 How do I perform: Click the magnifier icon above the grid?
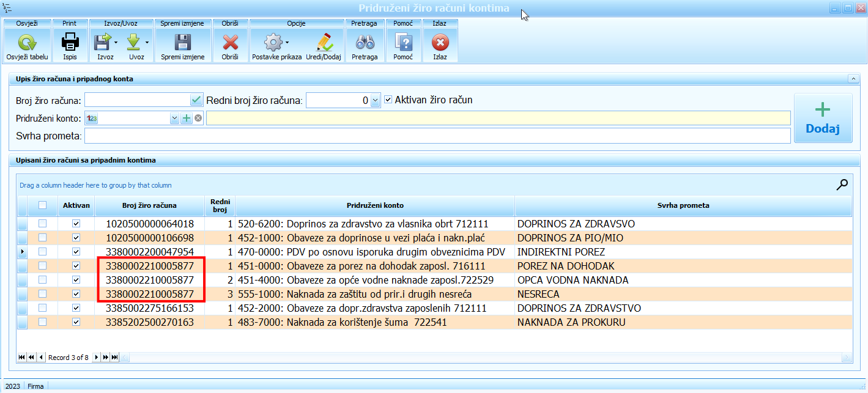[842, 185]
